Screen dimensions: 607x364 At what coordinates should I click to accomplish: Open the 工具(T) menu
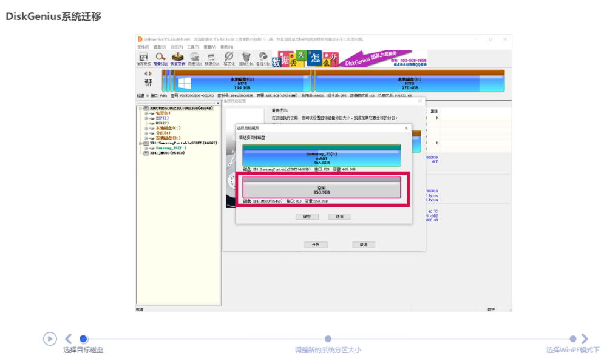tap(193, 47)
